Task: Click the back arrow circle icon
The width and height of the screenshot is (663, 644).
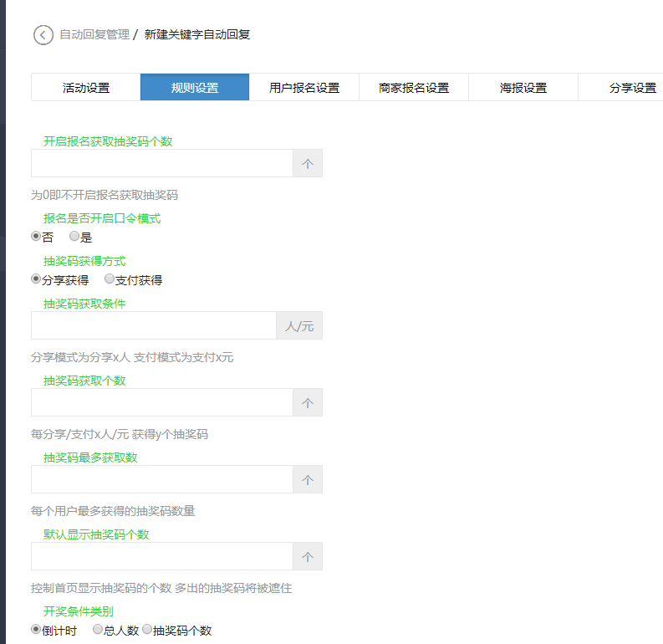Action: (x=43, y=35)
